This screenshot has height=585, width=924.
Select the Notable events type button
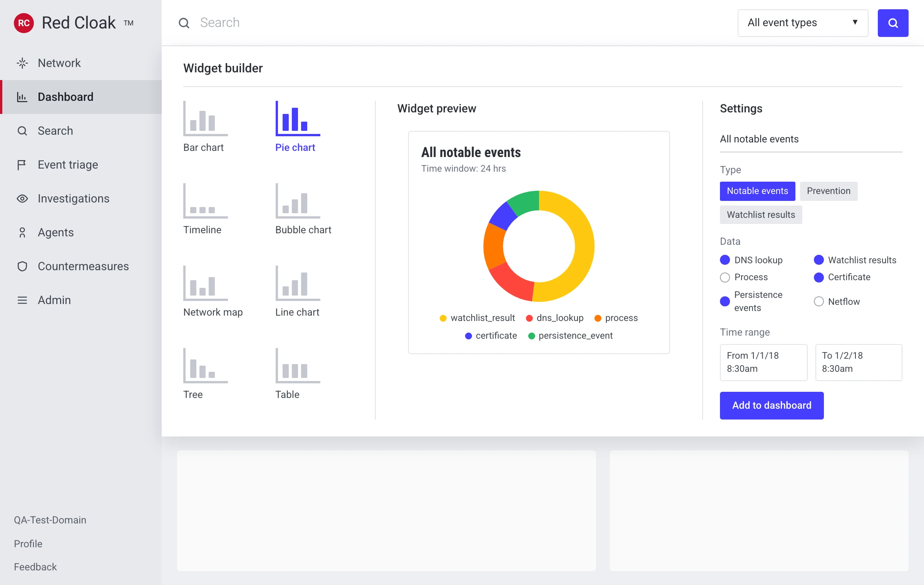(757, 191)
